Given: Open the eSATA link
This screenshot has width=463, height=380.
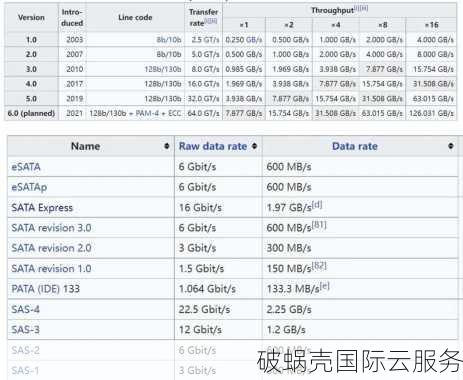Looking at the screenshot, I should 26,167.
